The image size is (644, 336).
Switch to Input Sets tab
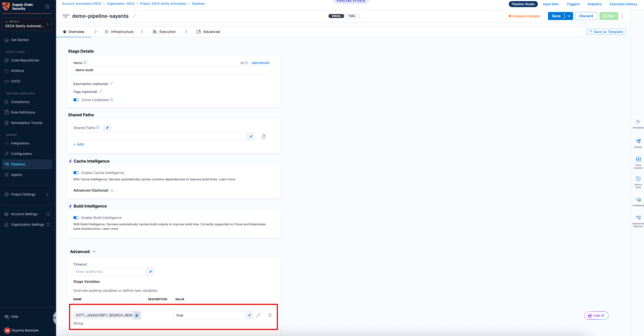click(550, 4)
